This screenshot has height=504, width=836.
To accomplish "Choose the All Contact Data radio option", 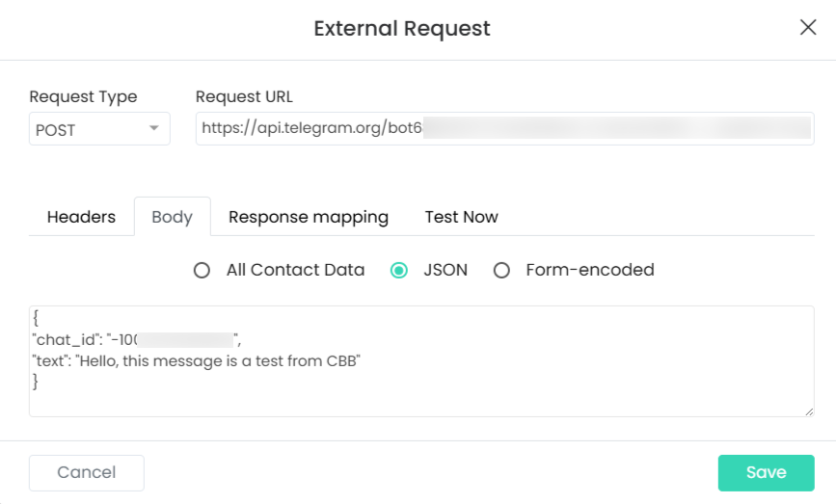I will tap(202, 271).
